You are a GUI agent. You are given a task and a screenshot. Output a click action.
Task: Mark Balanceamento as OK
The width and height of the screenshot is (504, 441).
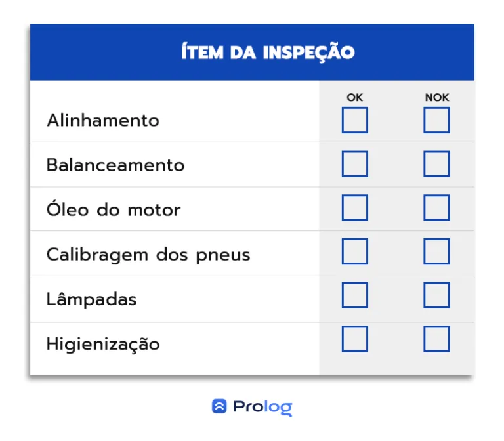click(x=354, y=163)
